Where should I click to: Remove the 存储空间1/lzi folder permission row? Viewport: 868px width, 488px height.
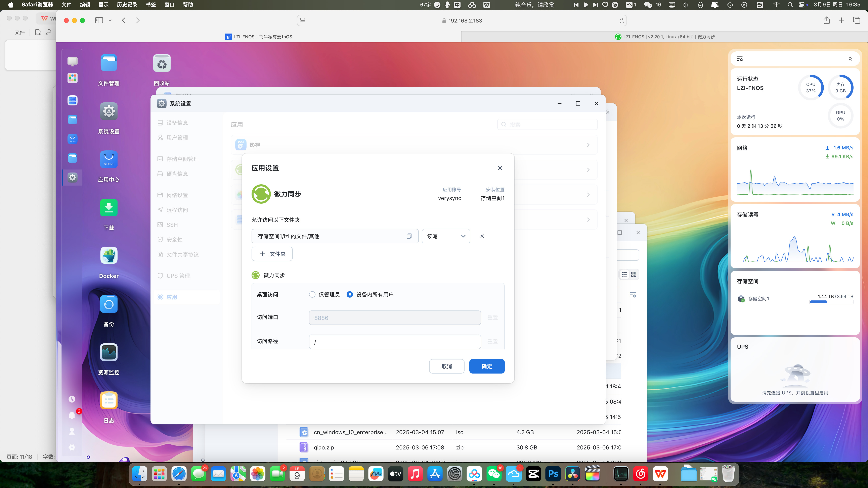482,236
